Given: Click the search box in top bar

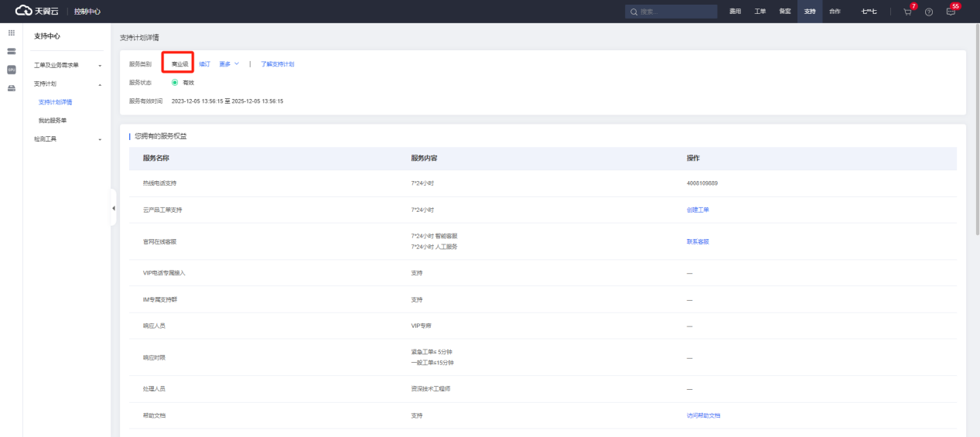Looking at the screenshot, I should 671,12.
